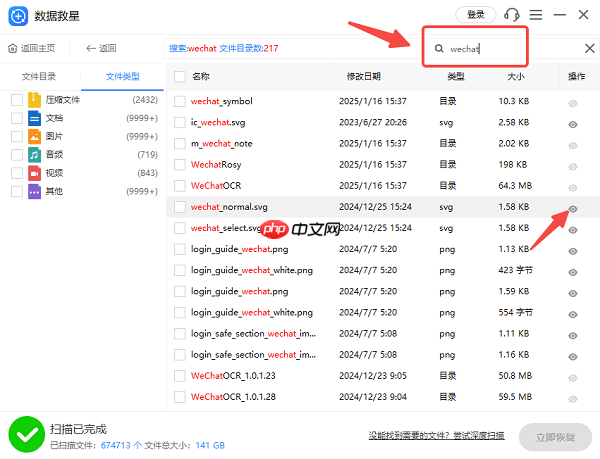Preview wechat_normal.svg via eye icon
Screen dimensions: 600x459
pyautogui.click(x=573, y=209)
